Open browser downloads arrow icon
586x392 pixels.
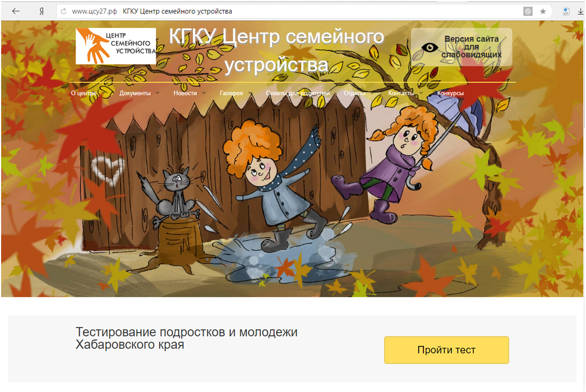(580, 12)
